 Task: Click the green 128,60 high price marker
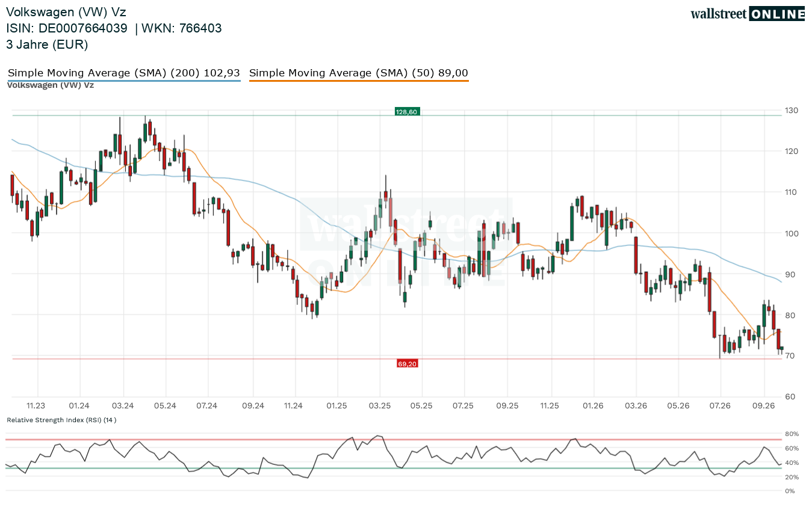(407, 112)
